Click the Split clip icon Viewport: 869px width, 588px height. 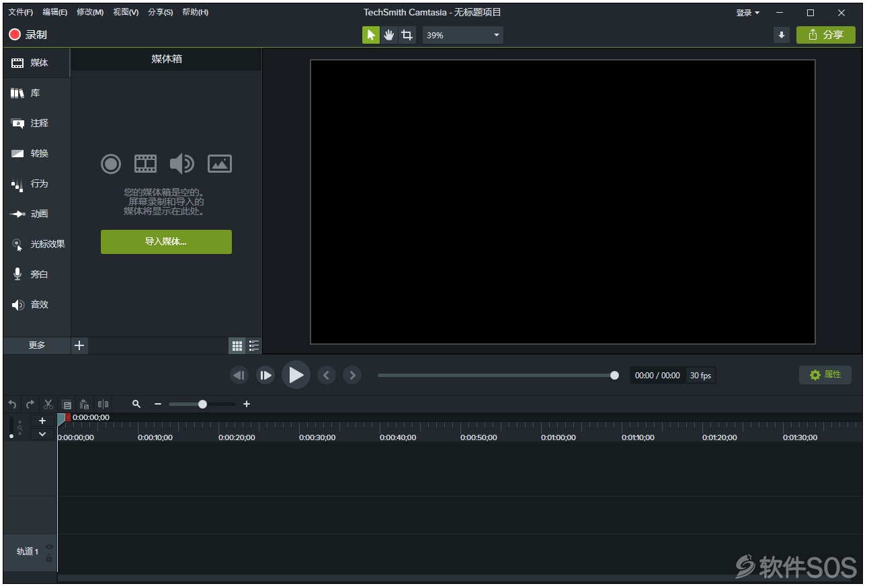pos(103,404)
